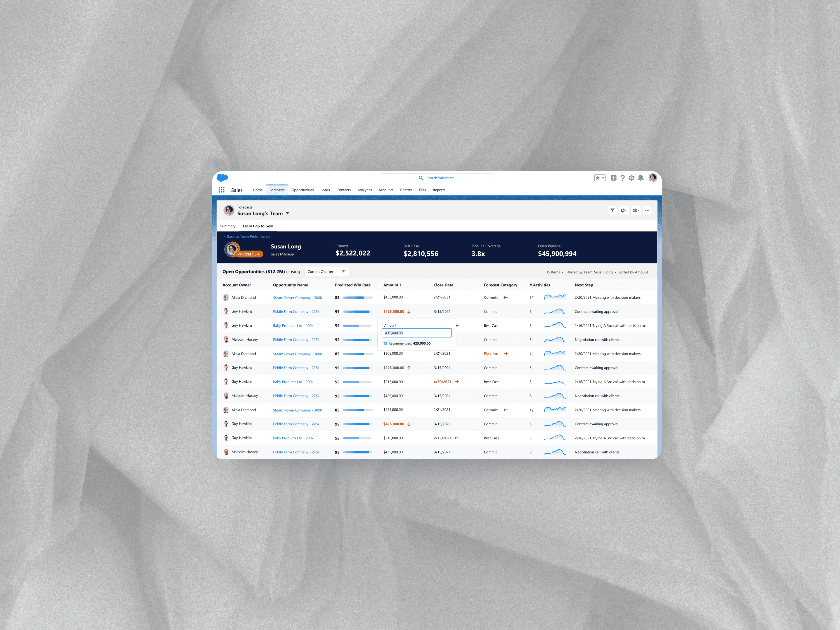Click the global actions plus icon
The image size is (840, 630).
[x=613, y=178]
